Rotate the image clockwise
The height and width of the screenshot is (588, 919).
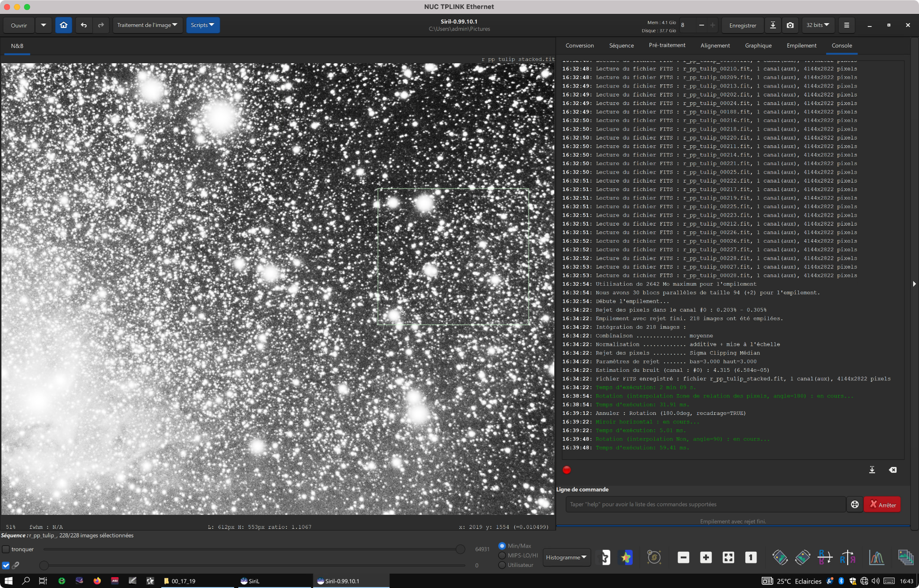(802, 557)
